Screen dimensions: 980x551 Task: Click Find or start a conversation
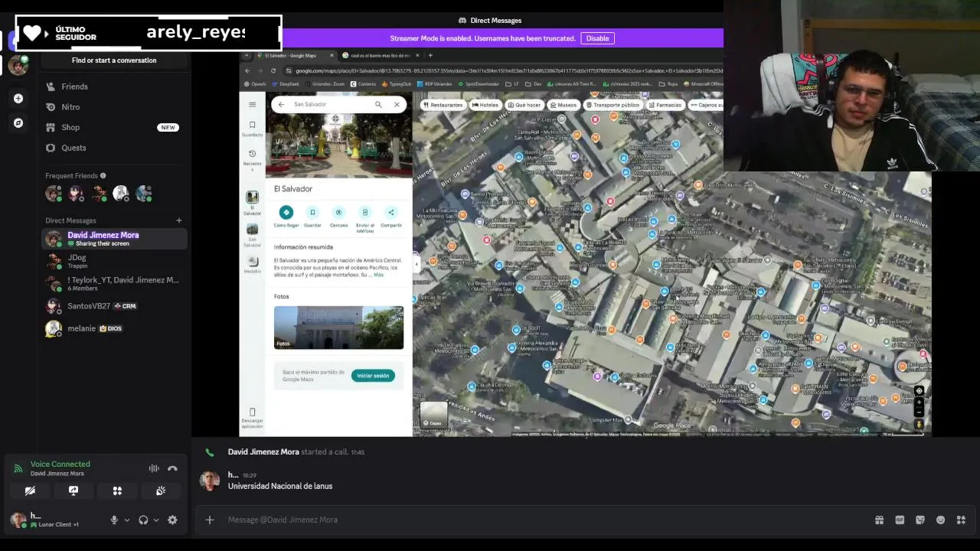[x=114, y=60]
